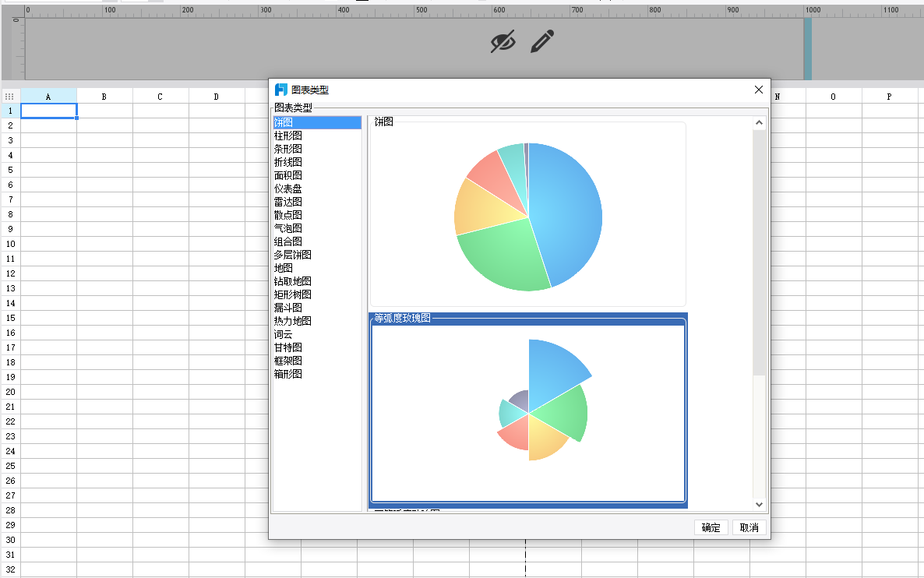The width and height of the screenshot is (924, 578).
Task: Select 面积图 in chart type list
Action: pyautogui.click(x=317, y=175)
